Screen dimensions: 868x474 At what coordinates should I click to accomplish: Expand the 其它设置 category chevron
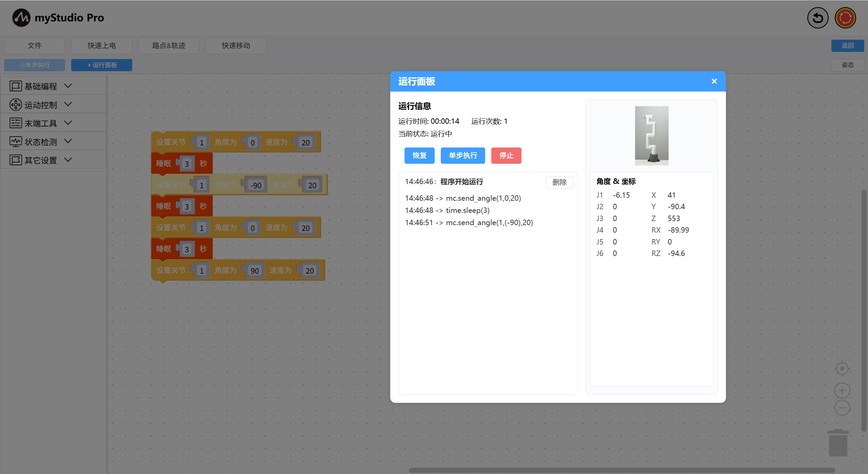(68, 160)
